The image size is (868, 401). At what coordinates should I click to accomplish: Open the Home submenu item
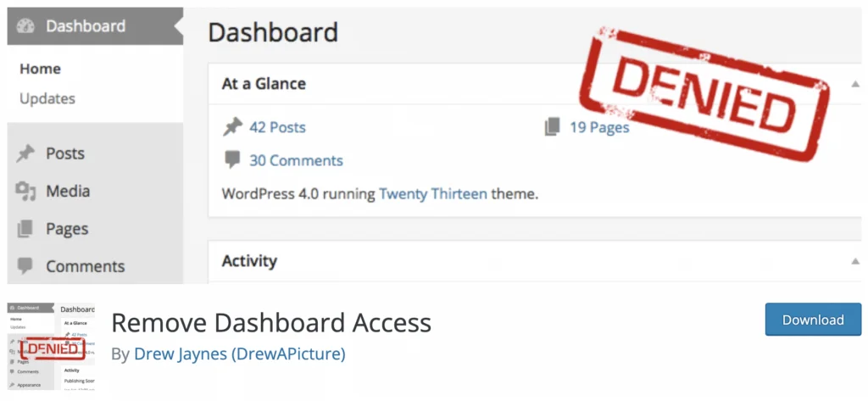click(x=41, y=70)
